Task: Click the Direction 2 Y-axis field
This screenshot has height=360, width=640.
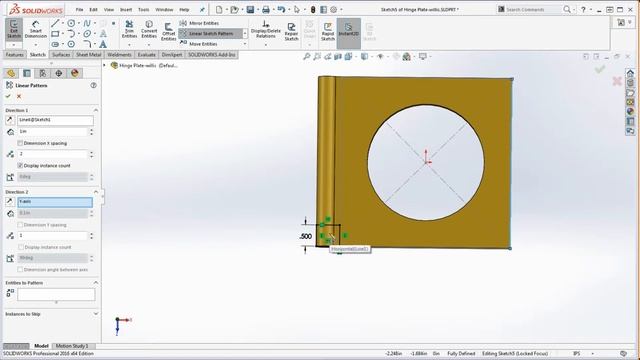Action: [x=55, y=202]
